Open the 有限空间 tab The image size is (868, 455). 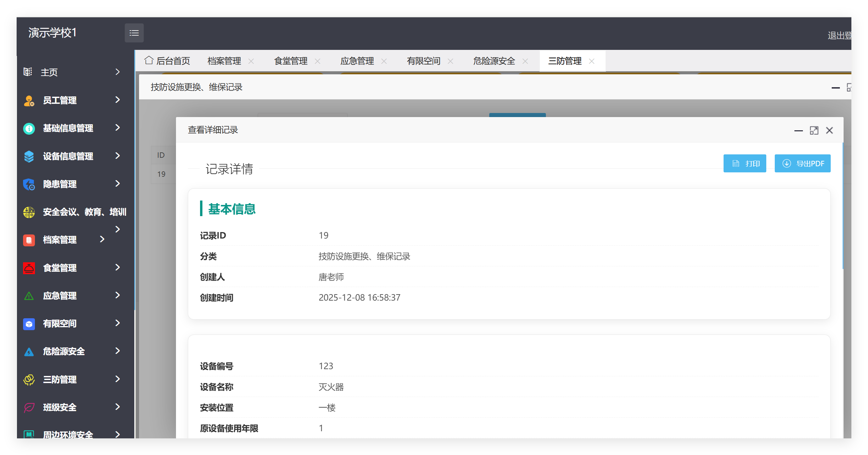423,60
